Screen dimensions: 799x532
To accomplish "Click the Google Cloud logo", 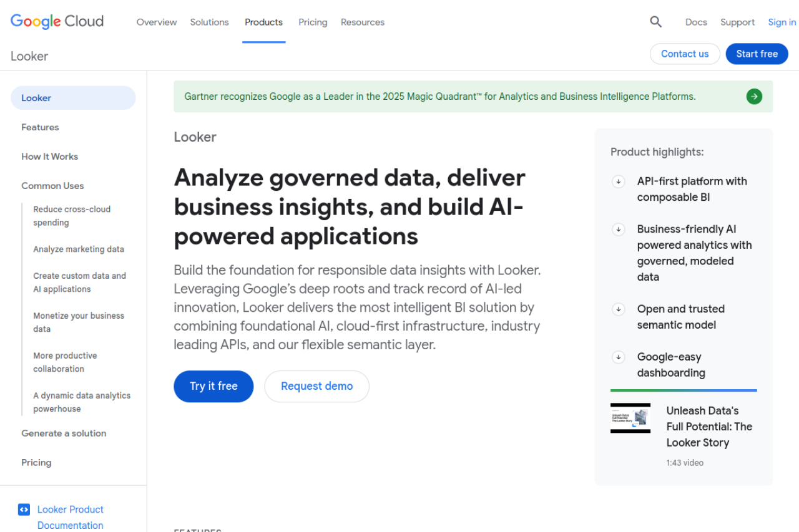I will 57,22.
